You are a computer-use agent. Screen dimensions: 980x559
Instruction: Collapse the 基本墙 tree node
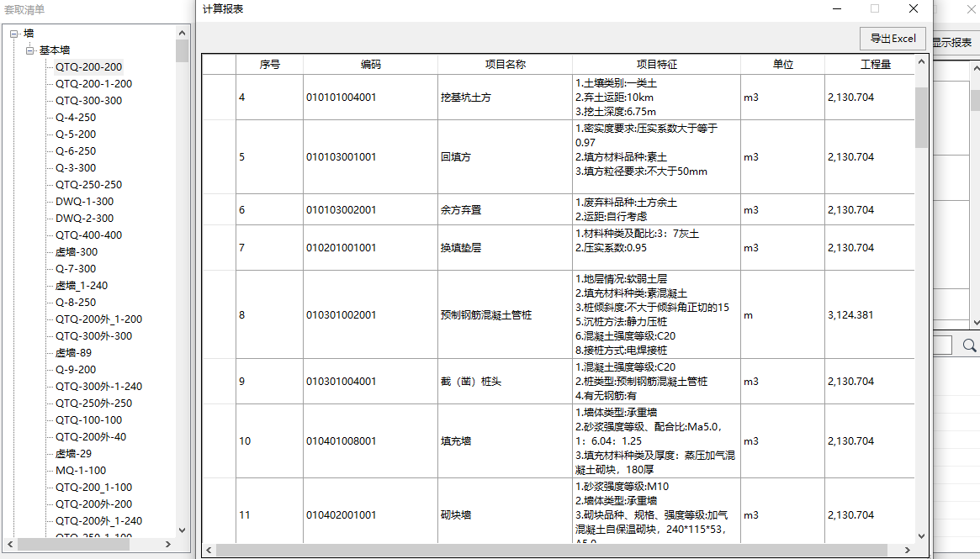click(x=29, y=50)
